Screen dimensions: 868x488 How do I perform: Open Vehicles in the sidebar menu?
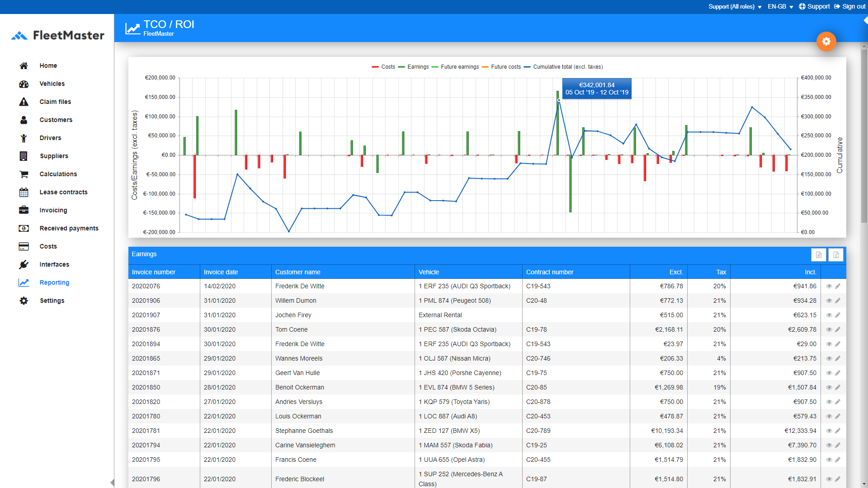52,84
